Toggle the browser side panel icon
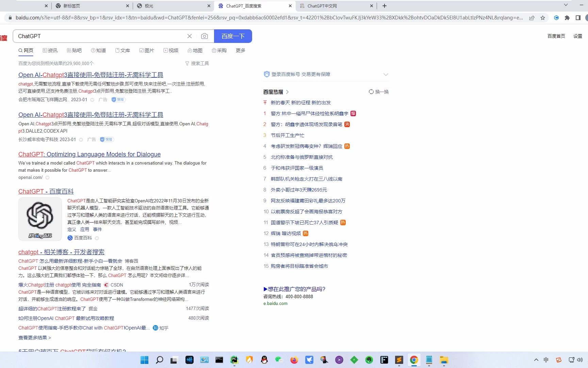The height and width of the screenshot is (368, 588). coord(578,18)
